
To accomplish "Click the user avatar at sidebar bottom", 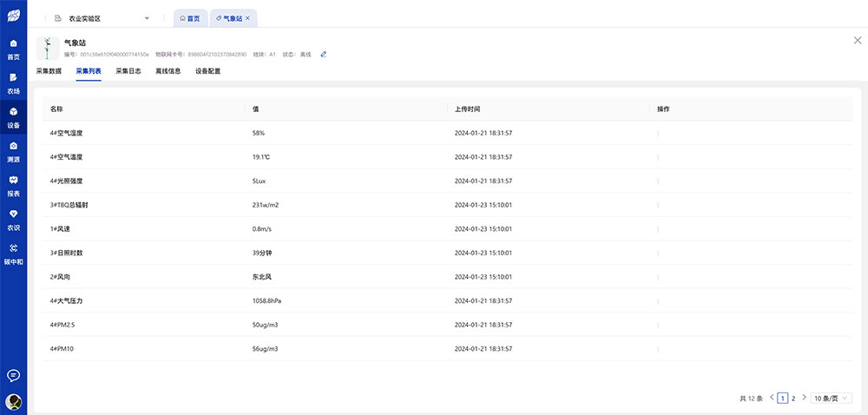I will [x=13, y=402].
